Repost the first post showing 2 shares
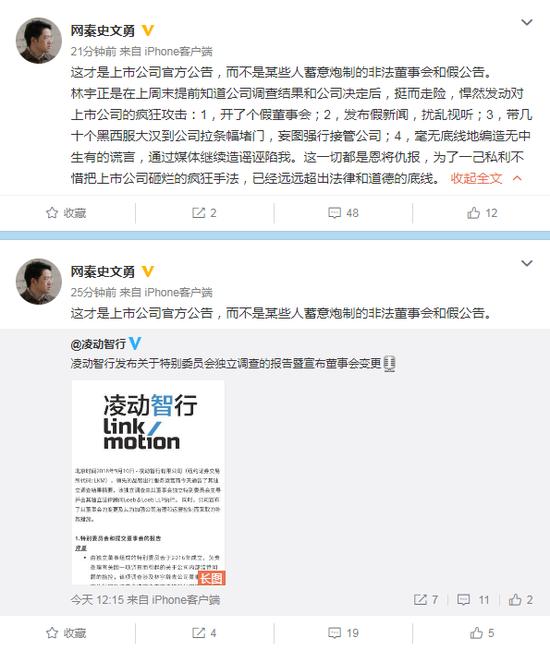This screenshot has width=550, height=650. 204,213
